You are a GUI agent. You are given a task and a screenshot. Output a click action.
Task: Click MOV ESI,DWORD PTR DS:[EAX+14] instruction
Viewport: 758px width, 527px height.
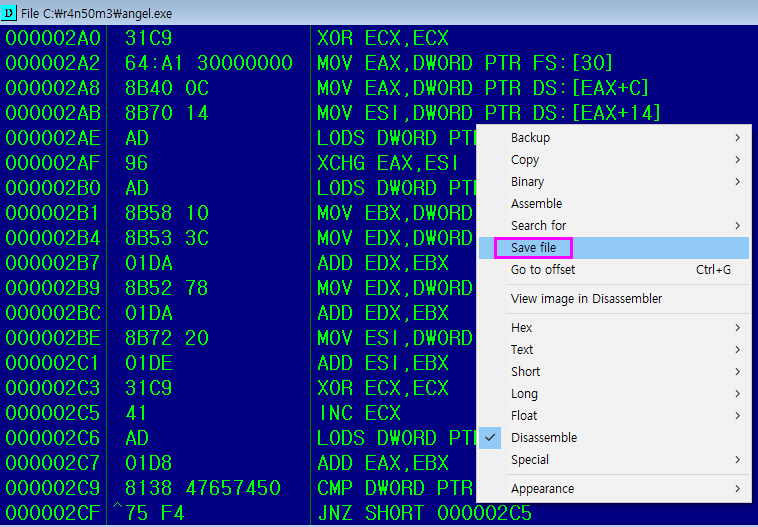488,113
